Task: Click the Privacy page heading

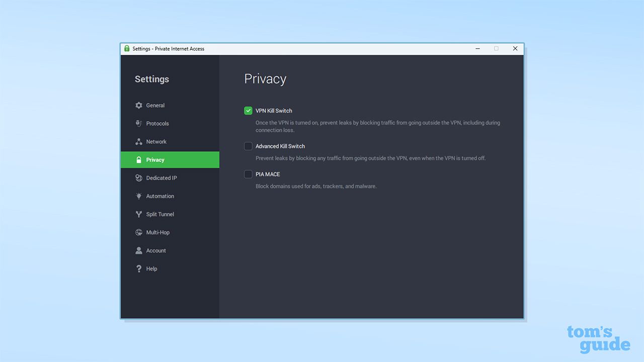Action: [x=265, y=79]
